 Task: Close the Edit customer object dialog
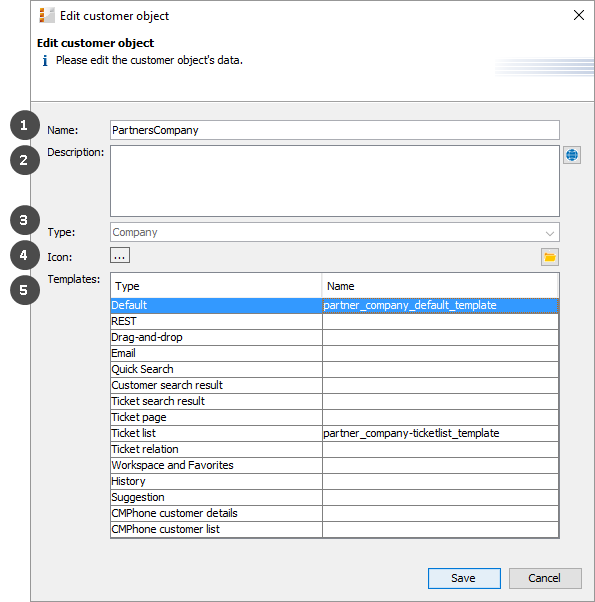(578, 15)
